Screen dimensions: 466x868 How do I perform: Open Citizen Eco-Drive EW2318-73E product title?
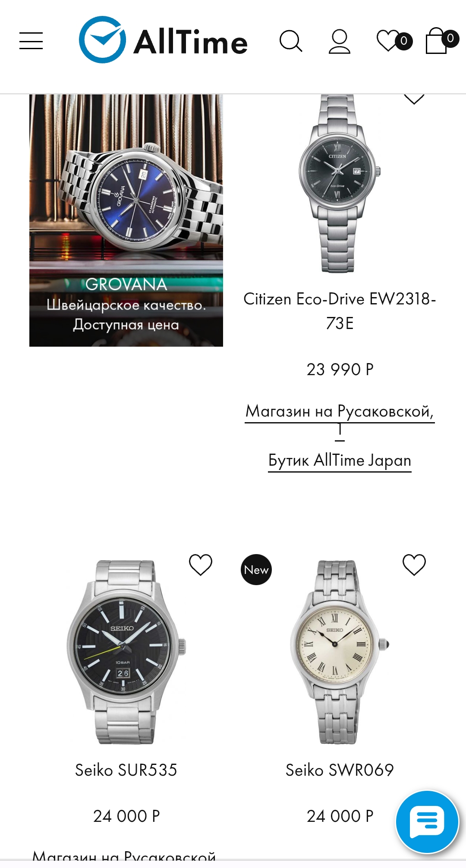coord(340,310)
